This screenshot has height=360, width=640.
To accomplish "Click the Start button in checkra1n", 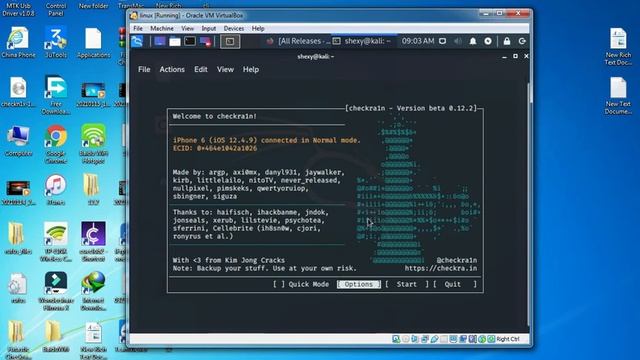I will (407, 284).
